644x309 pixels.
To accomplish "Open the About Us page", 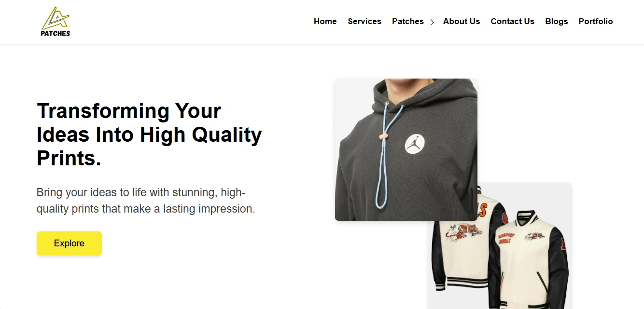I will (x=462, y=21).
